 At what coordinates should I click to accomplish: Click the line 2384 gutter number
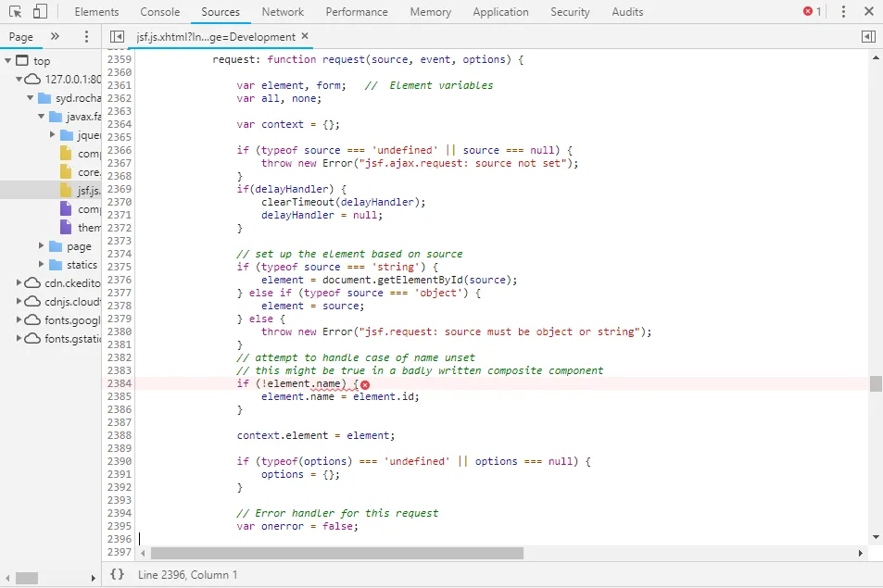coord(119,383)
